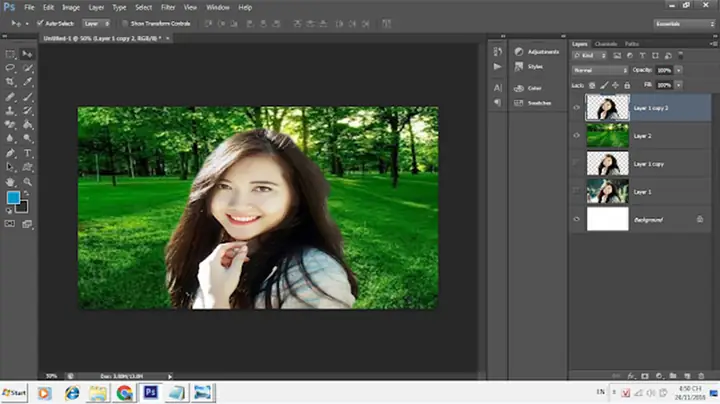Open the Essentials workspace dropdown
Screen dimensions: 720x404
(684, 24)
